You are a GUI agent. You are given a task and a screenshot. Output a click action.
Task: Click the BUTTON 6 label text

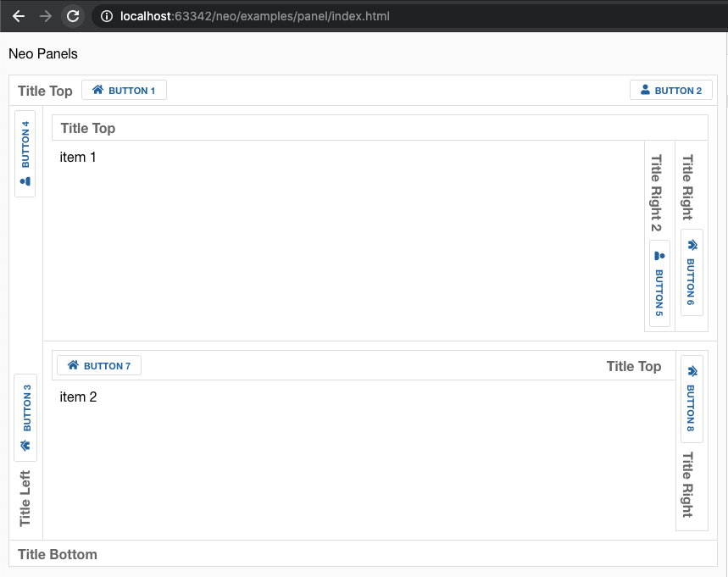click(x=691, y=282)
